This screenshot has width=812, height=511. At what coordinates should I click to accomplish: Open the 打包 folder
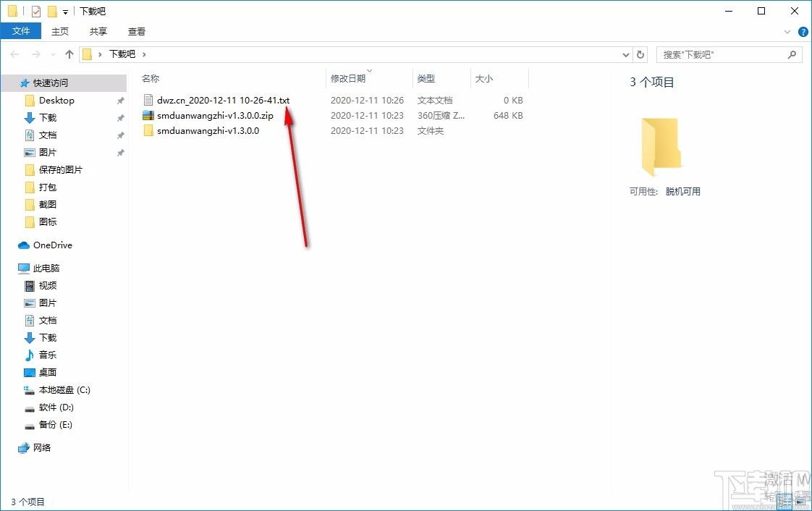click(48, 187)
